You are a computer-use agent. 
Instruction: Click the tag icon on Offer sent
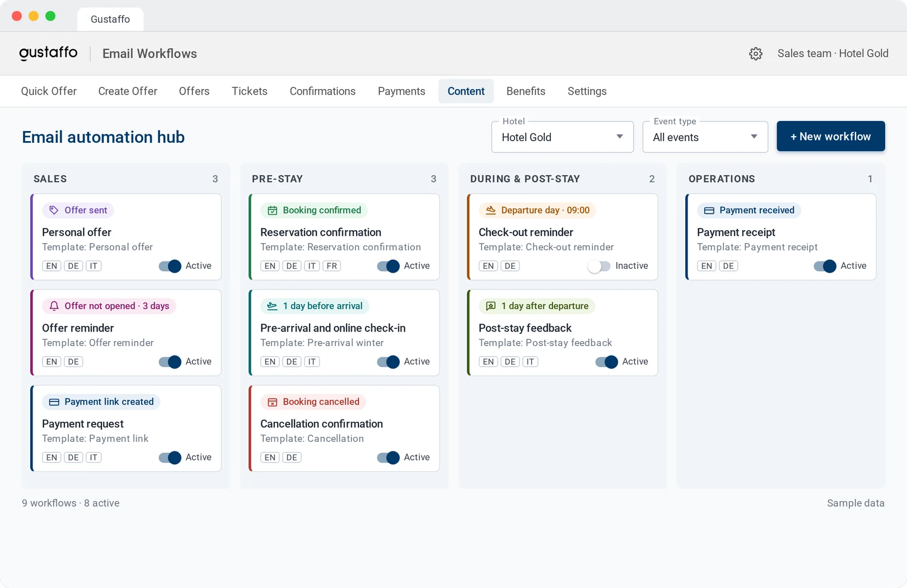tap(54, 210)
